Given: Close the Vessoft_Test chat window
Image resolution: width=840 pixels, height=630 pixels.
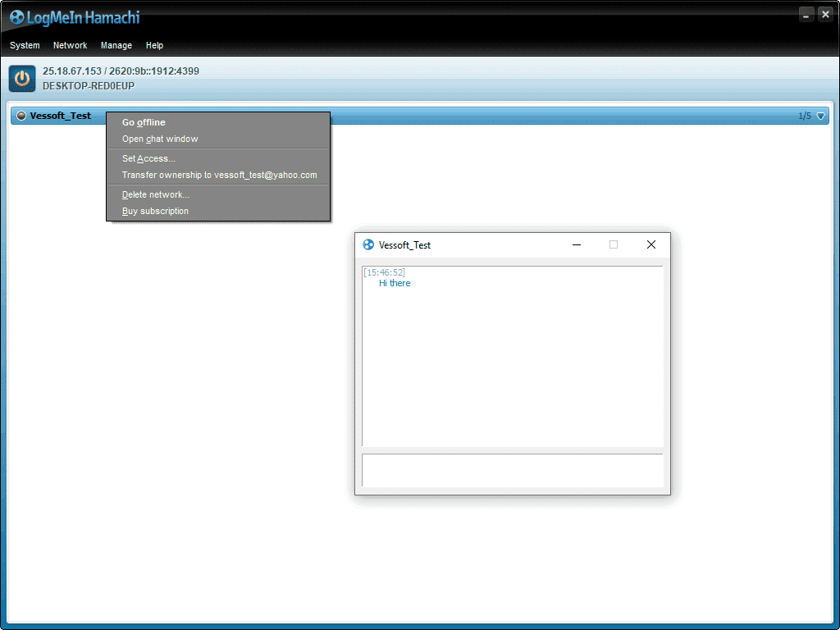Looking at the screenshot, I should point(651,244).
